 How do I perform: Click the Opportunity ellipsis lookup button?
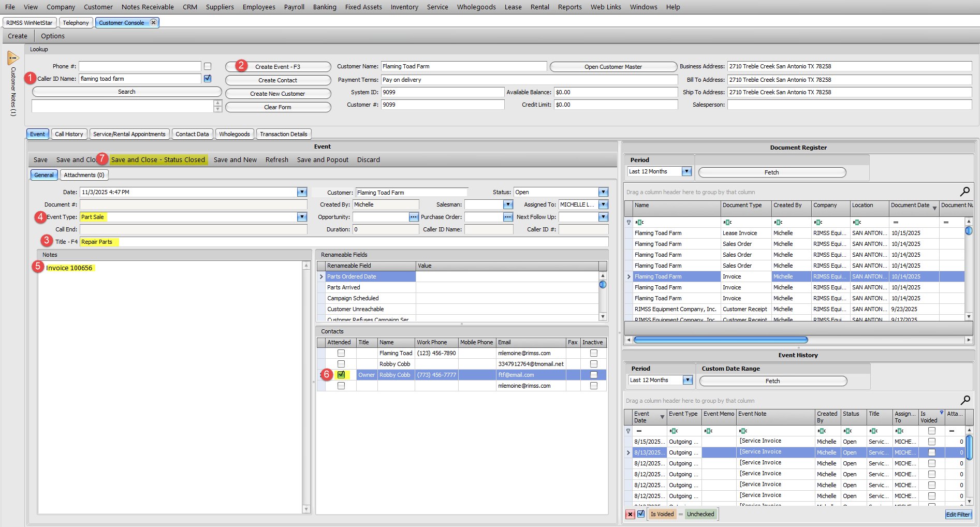(414, 217)
